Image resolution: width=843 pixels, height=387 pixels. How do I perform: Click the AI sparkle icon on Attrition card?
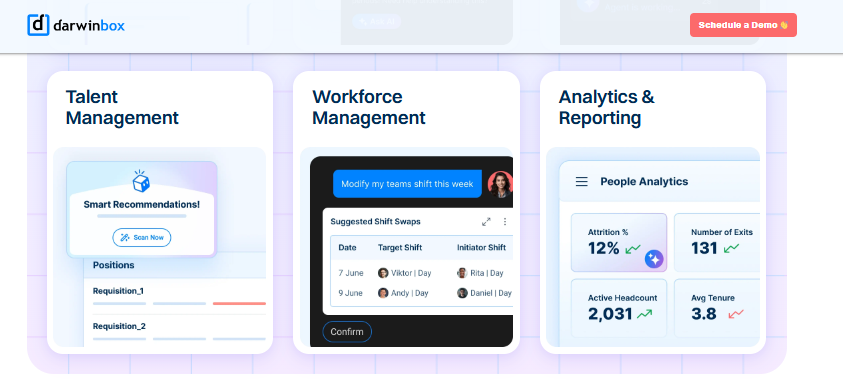tap(654, 259)
